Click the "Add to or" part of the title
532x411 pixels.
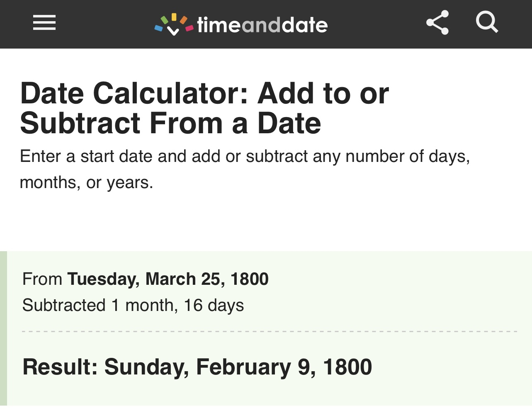point(323,93)
